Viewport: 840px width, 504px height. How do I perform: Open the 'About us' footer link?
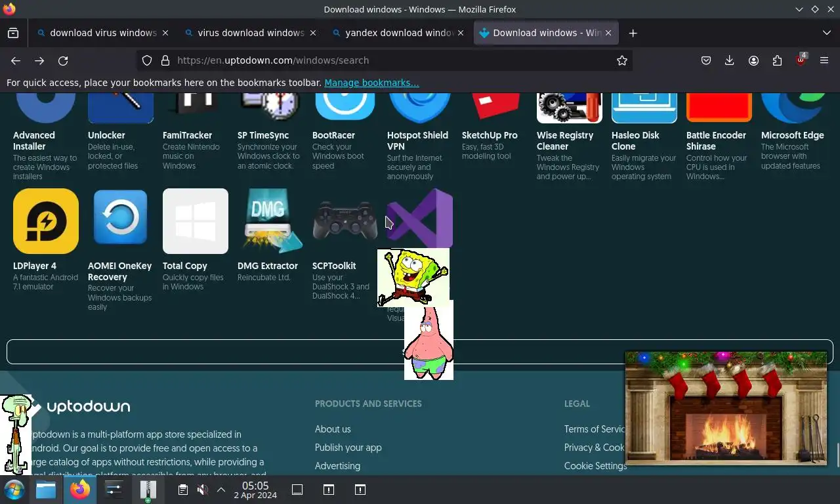click(x=333, y=429)
